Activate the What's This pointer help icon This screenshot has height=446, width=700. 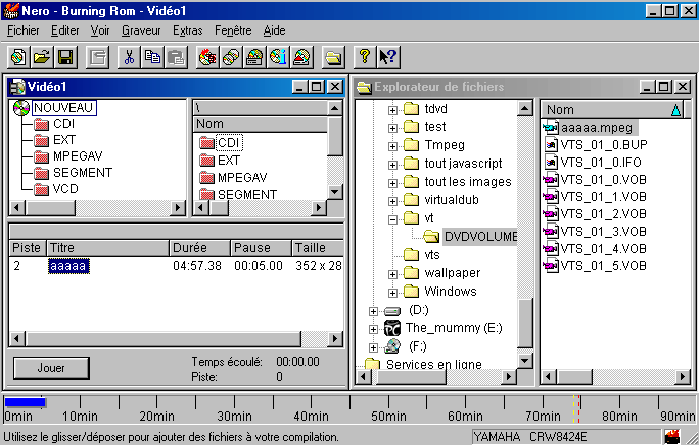point(388,57)
